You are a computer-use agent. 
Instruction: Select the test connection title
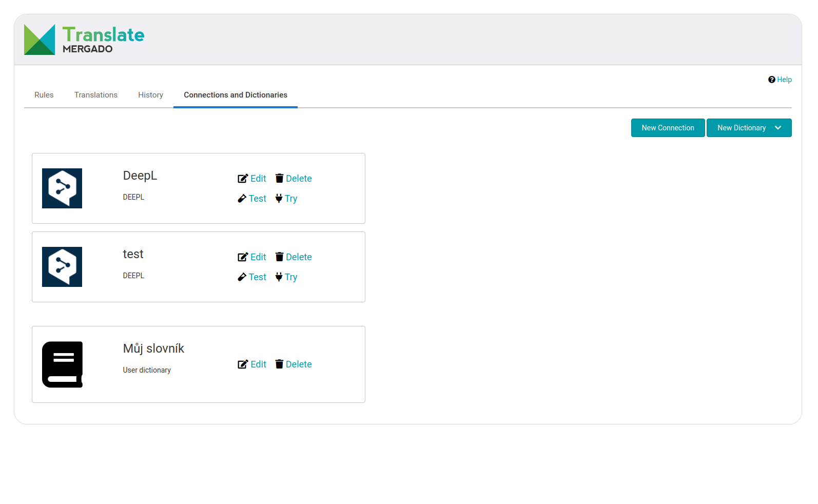(x=133, y=254)
